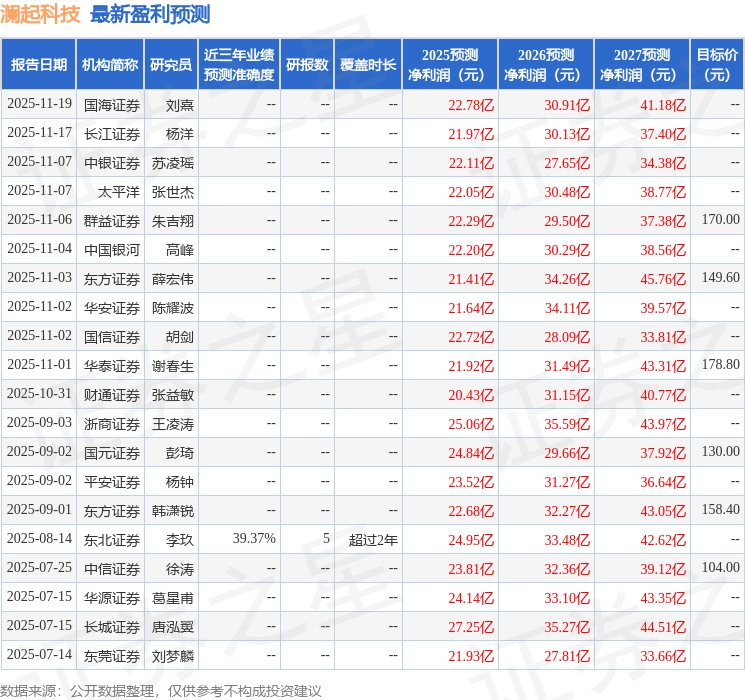Click researcher name 杨钟
The width and height of the screenshot is (745, 700).
pos(180,482)
